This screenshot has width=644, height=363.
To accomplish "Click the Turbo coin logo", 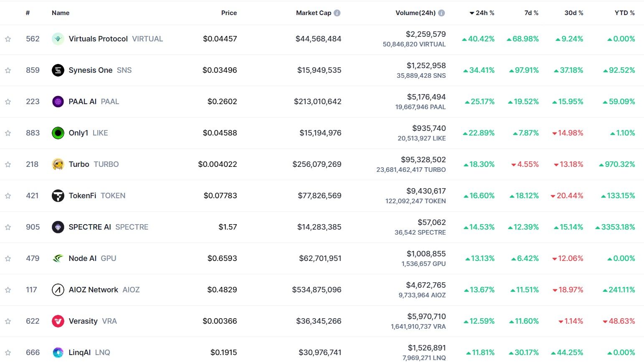I will click(58, 164).
